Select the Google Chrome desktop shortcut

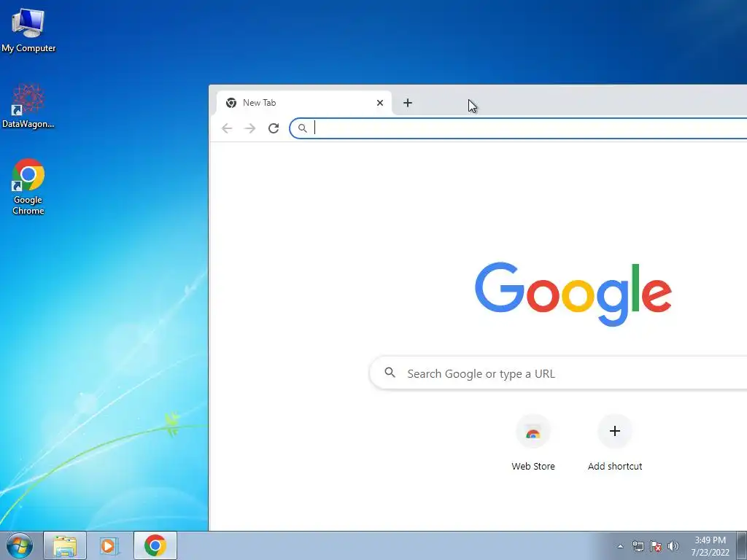(28, 186)
